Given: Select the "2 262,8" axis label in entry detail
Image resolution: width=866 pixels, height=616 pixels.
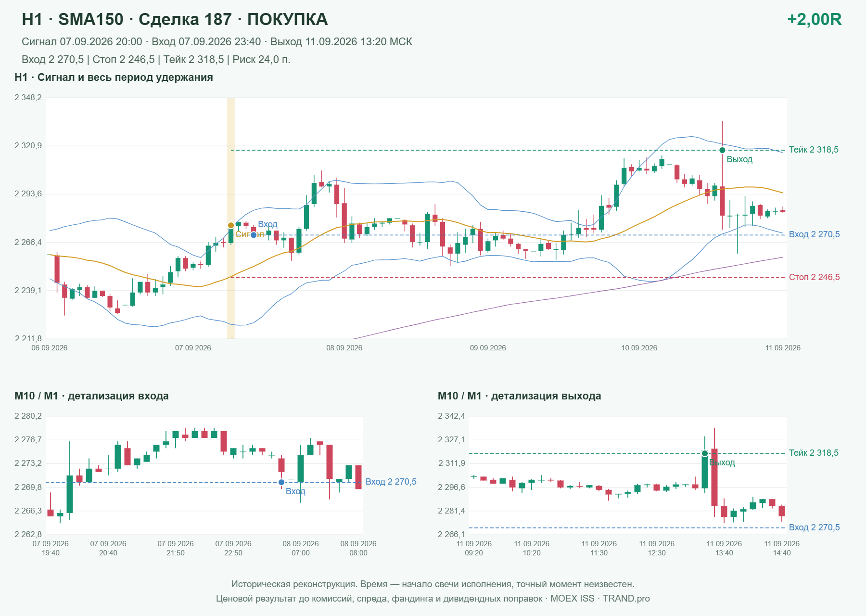Looking at the screenshot, I should tap(28, 534).
